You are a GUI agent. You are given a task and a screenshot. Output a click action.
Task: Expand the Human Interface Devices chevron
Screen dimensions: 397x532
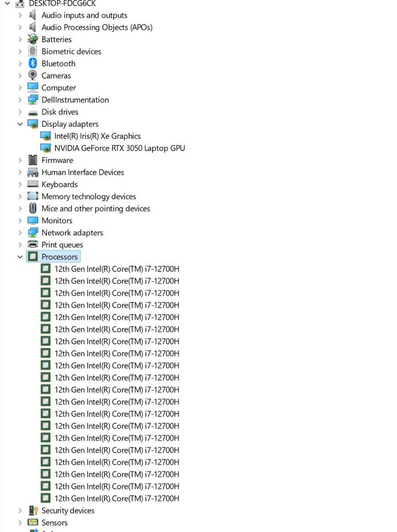(x=20, y=172)
